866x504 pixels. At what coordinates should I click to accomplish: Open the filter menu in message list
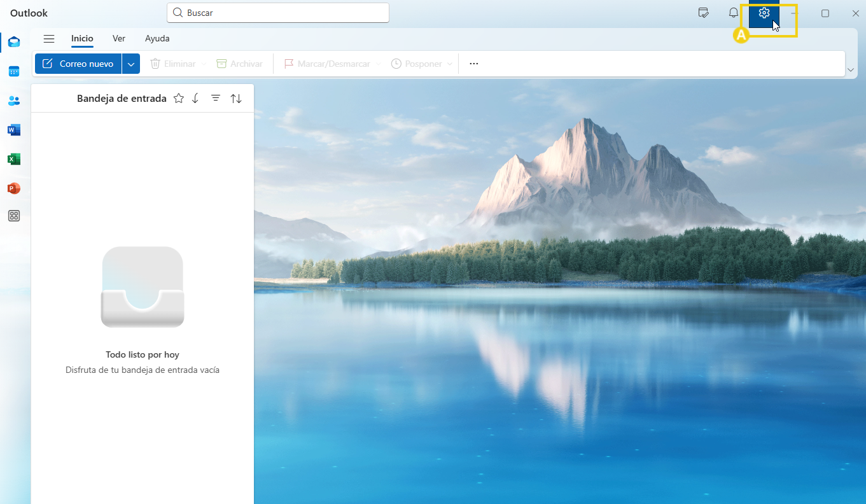point(216,98)
